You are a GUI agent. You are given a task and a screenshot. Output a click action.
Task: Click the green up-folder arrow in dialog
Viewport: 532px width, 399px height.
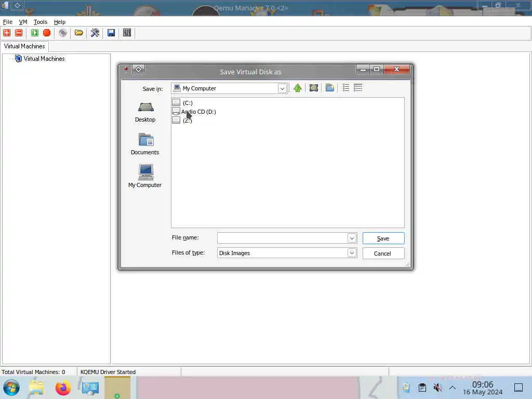298,88
